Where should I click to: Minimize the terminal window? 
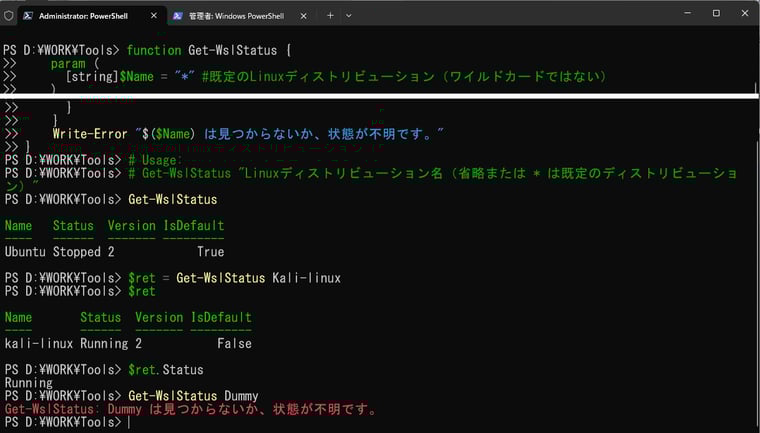point(687,13)
